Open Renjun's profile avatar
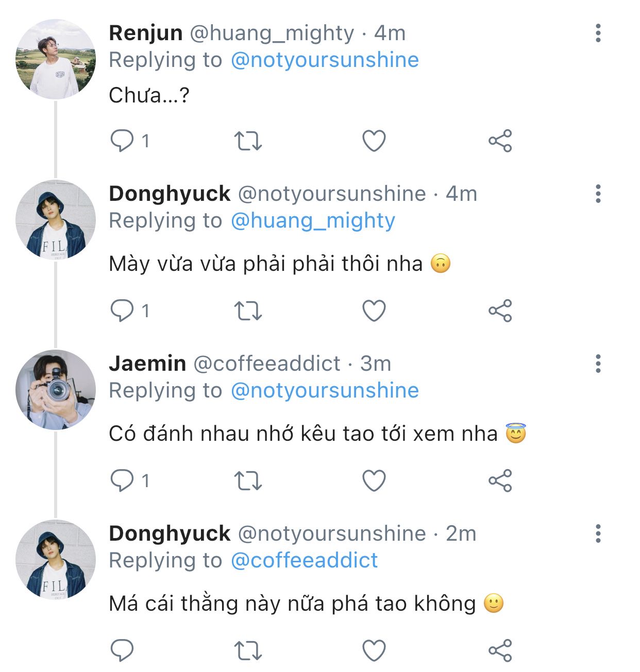The width and height of the screenshot is (640, 672). pyautogui.click(x=56, y=59)
